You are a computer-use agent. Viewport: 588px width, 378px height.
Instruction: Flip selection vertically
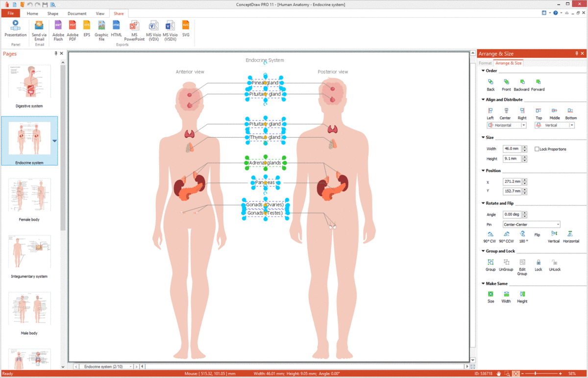tap(554, 237)
